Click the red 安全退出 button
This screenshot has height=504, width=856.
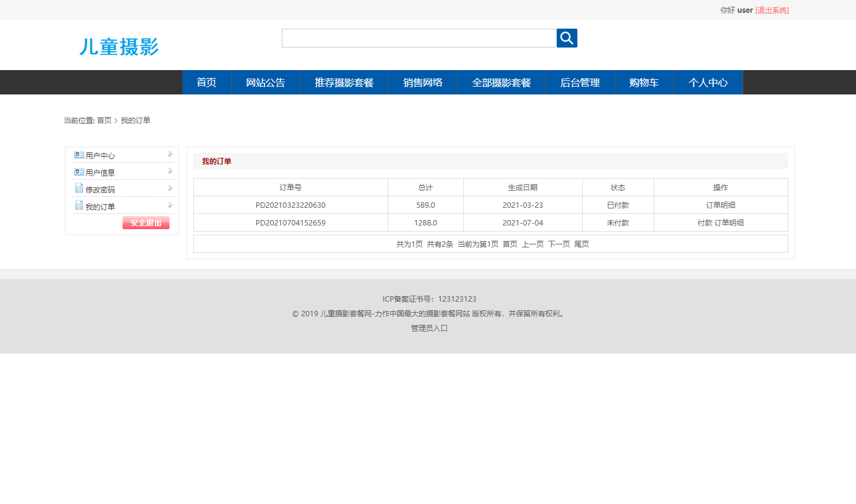coord(146,223)
